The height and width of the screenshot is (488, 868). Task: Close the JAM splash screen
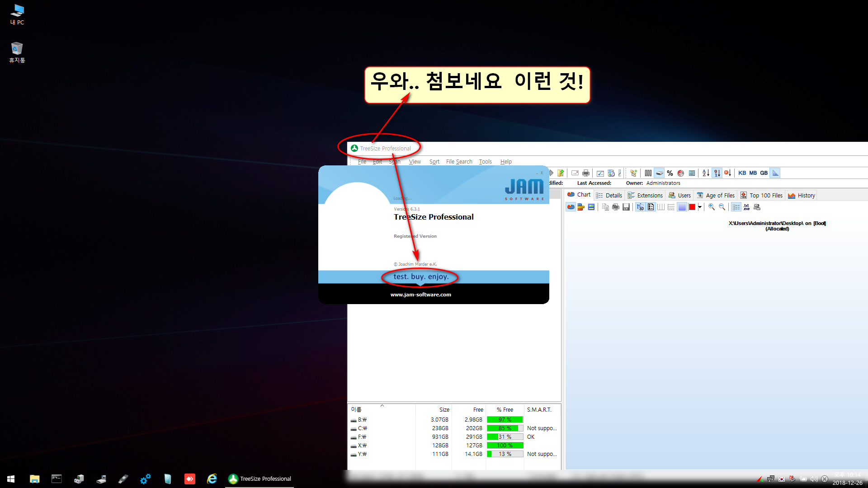coord(542,173)
